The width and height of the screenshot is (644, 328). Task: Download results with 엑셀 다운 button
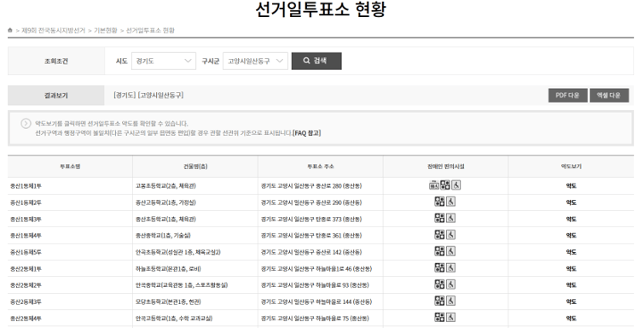click(609, 95)
